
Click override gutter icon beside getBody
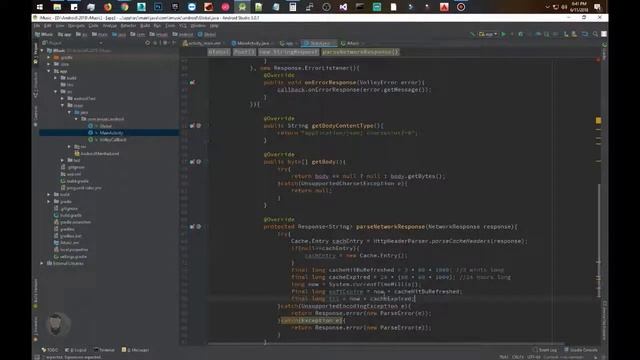[x=192, y=162]
